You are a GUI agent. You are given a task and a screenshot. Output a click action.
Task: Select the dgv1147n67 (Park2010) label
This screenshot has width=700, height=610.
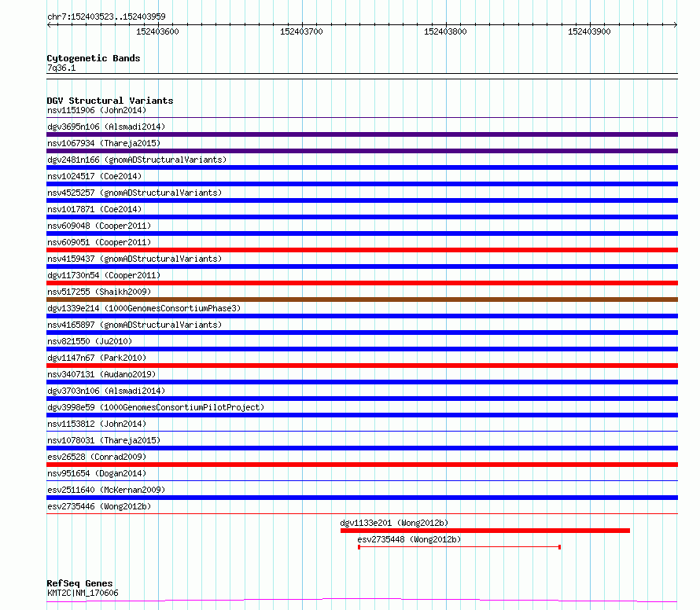(x=97, y=358)
